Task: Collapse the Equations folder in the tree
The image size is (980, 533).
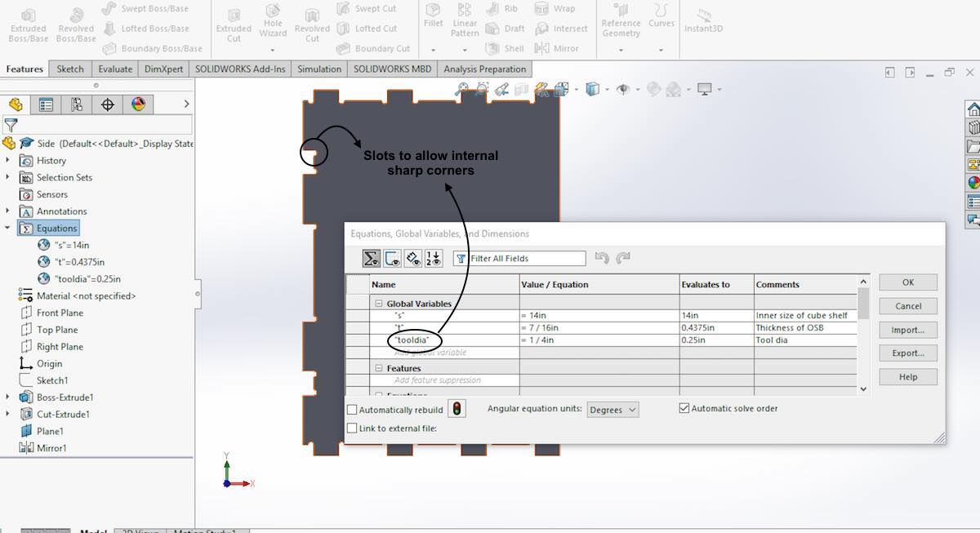Action: point(9,229)
